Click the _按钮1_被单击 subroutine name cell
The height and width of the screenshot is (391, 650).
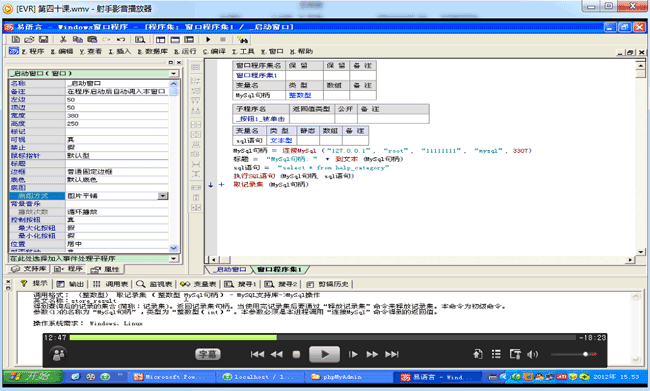pyautogui.click(x=261, y=119)
